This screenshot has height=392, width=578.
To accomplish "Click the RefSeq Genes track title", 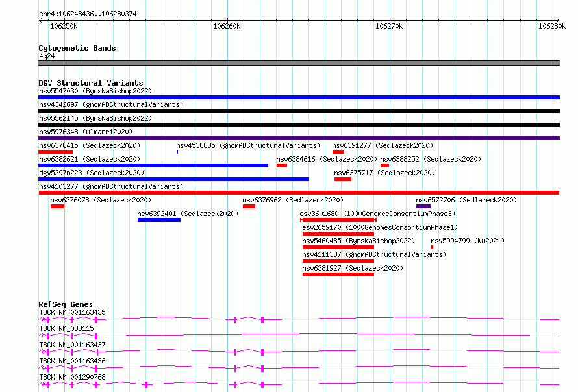I will click(66, 304).
